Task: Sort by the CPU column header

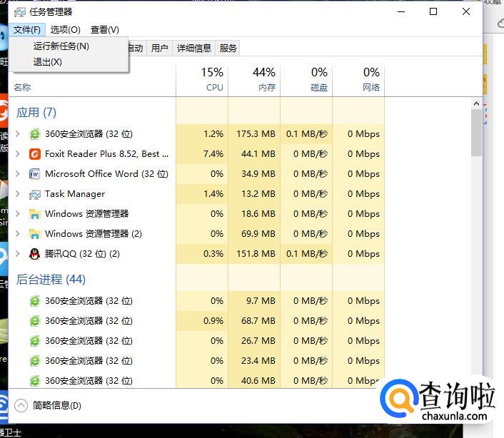Action: pyautogui.click(x=202, y=81)
